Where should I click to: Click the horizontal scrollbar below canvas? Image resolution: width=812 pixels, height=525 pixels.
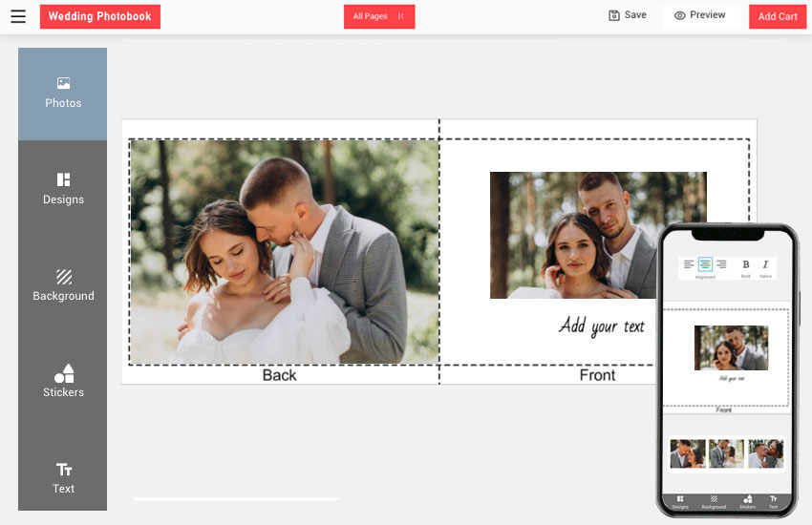(x=236, y=499)
